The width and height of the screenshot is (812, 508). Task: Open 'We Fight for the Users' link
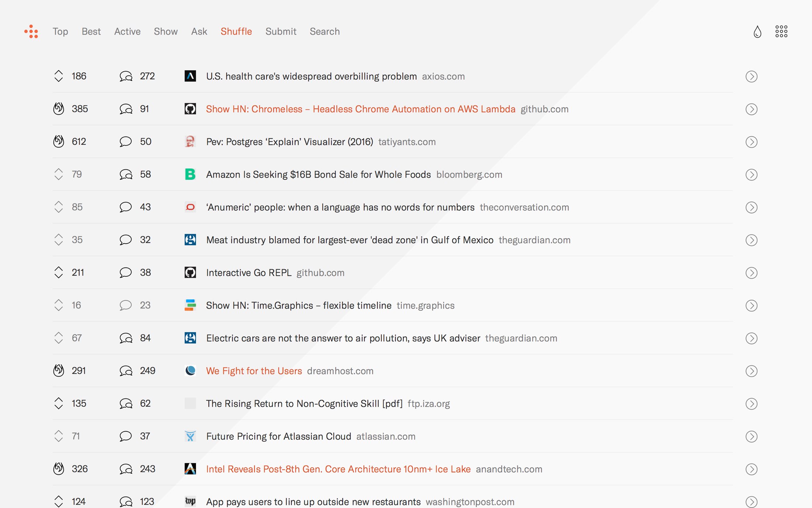pos(254,371)
